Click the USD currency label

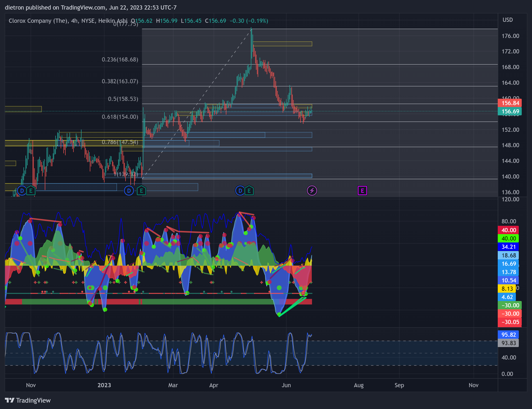click(x=508, y=20)
